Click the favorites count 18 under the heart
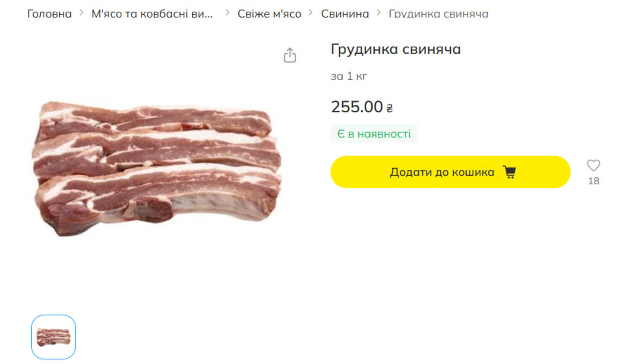The image size is (620, 364). tap(594, 181)
